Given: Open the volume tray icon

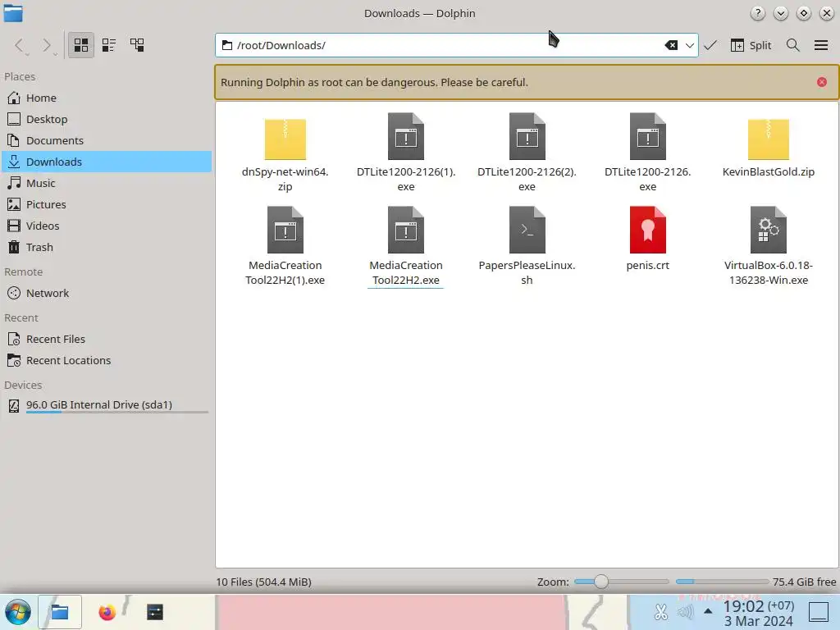Looking at the screenshot, I should tap(685, 612).
